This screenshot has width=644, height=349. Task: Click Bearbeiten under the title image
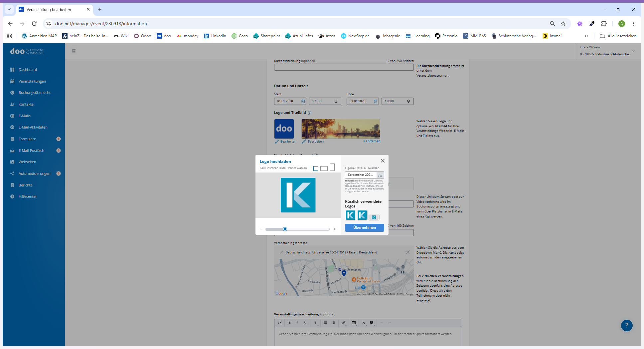click(x=313, y=142)
